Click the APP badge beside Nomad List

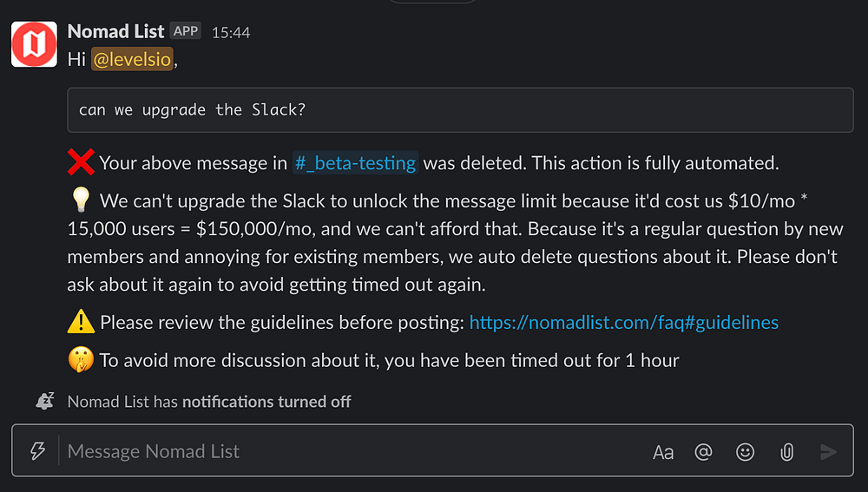(x=186, y=31)
